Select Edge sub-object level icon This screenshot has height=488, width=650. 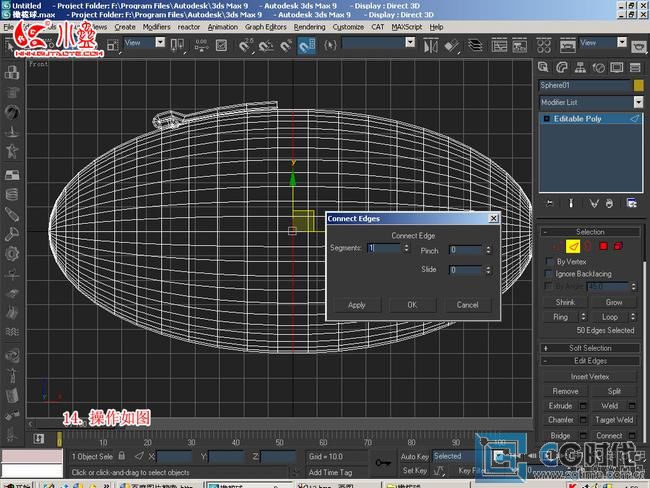573,246
